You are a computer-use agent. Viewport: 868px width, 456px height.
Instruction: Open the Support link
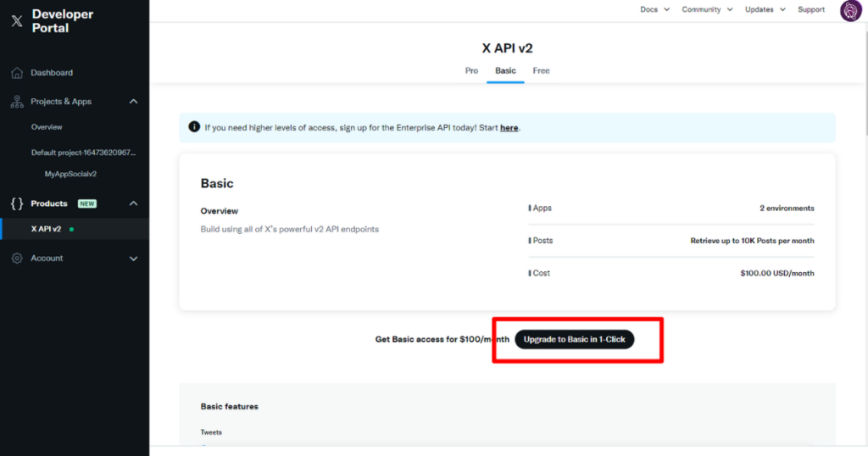pos(811,10)
